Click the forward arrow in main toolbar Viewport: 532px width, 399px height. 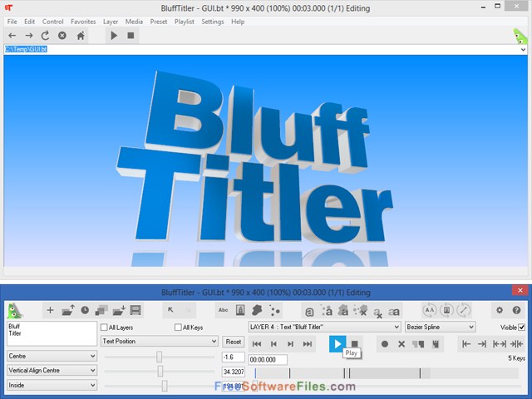tap(29, 35)
